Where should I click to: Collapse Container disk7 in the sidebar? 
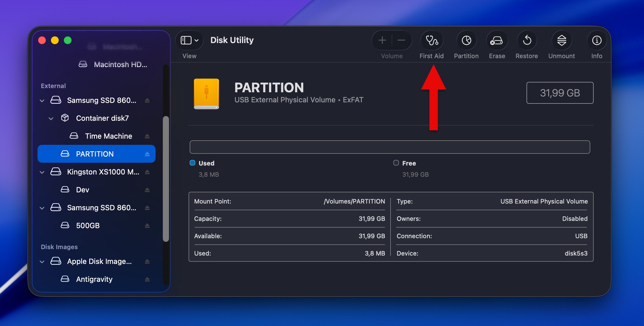tap(51, 118)
